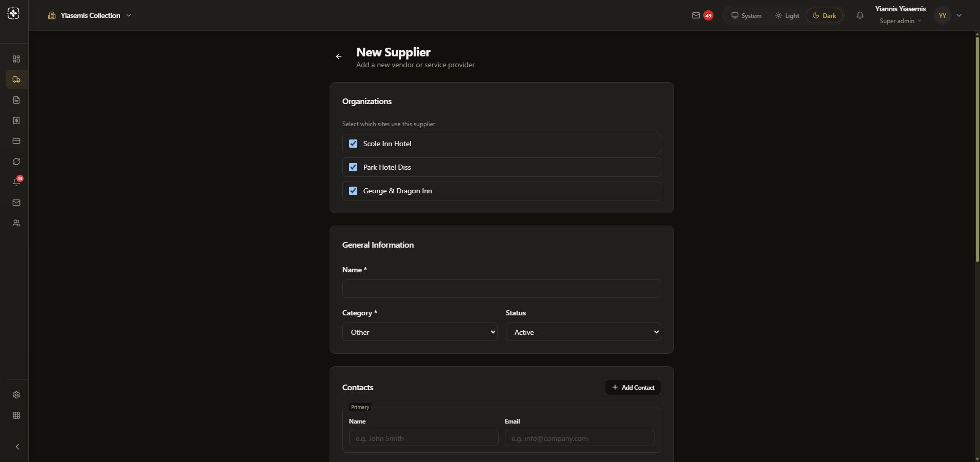Image resolution: width=980 pixels, height=462 pixels.
Task: Open the Status dropdown showing Active
Action: (x=583, y=332)
